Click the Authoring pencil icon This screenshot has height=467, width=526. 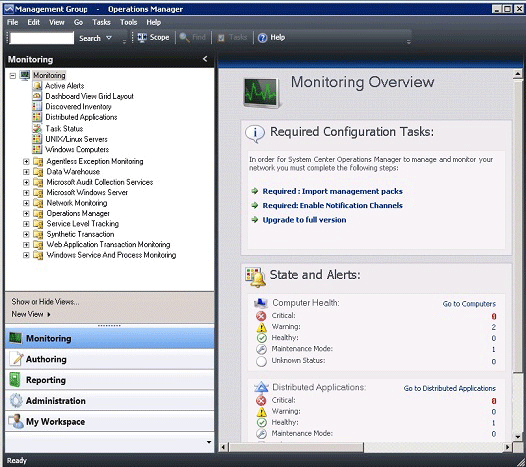[x=16, y=359]
